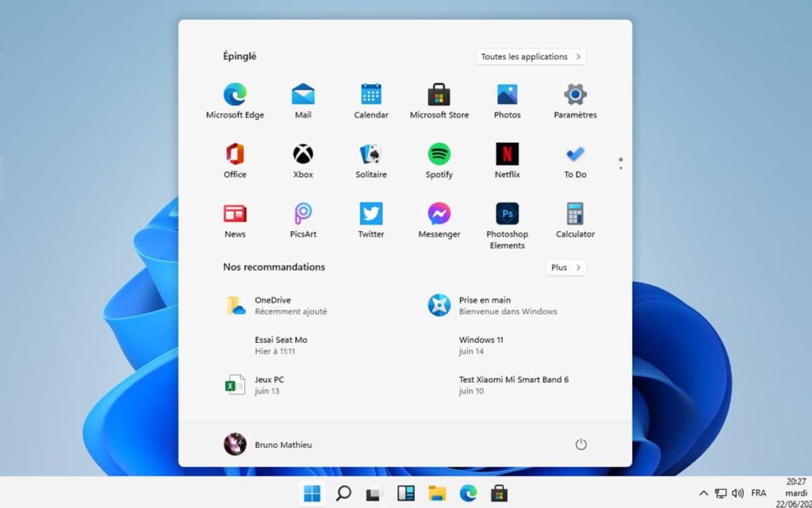Launch the Office app
The width and height of the screenshot is (812, 508).
(x=235, y=161)
